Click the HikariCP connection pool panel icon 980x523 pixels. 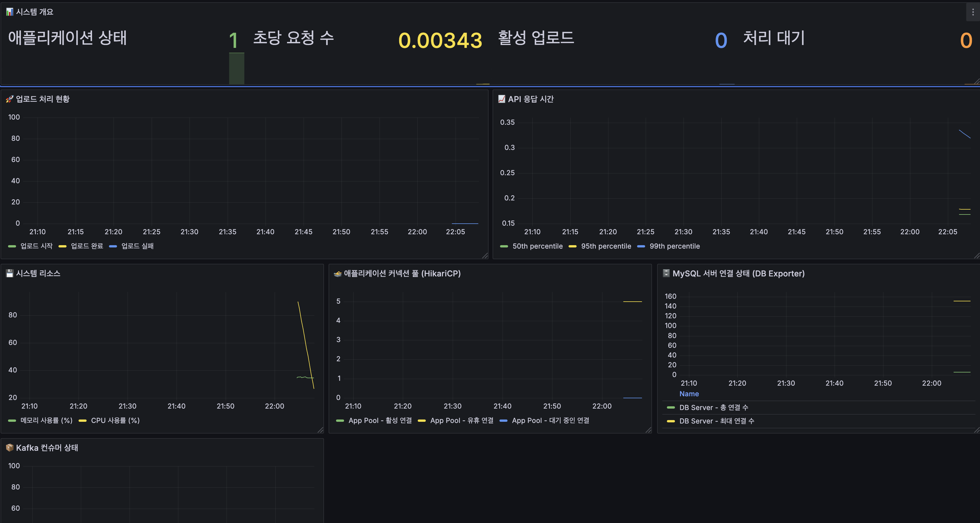[337, 274]
